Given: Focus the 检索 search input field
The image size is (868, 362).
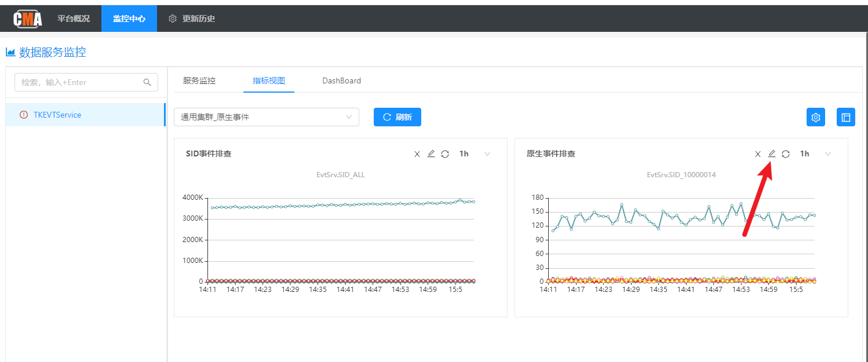Looking at the screenshot, I should 78,82.
